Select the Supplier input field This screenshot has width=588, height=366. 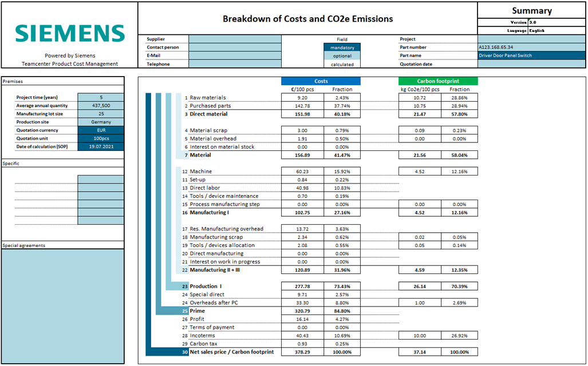coord(235,39)
